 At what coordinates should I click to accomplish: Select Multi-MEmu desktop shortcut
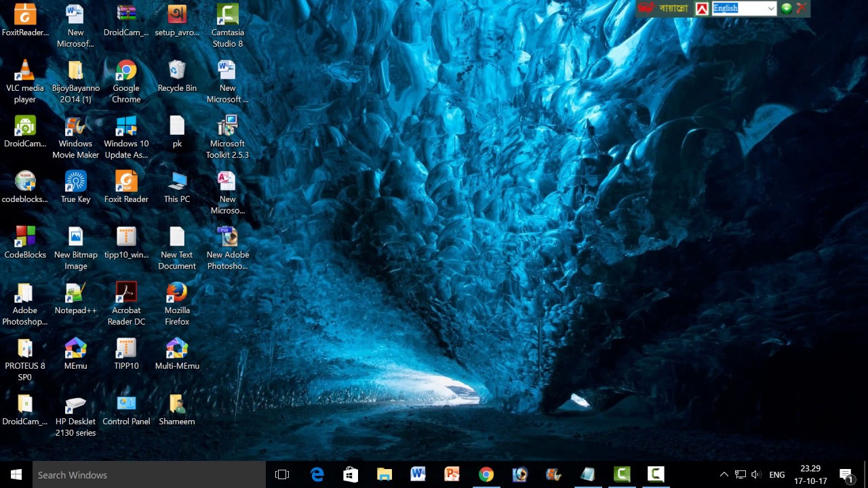(x=177, y=354)
